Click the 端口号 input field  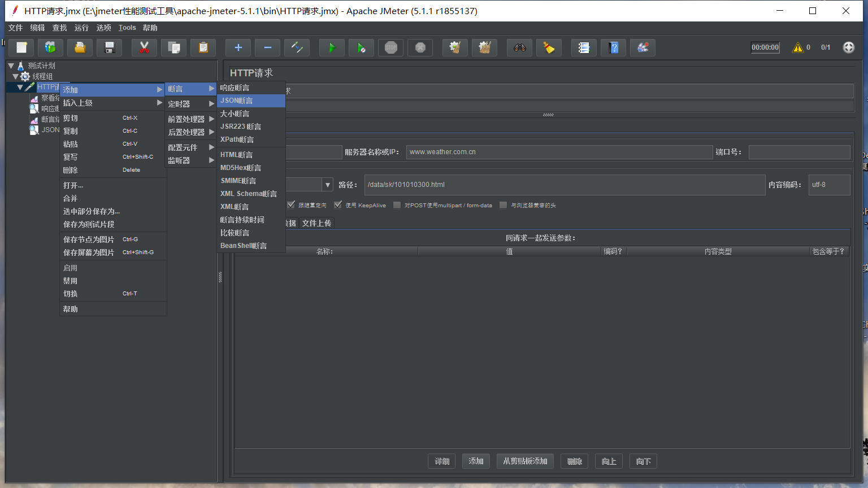(800, 152)
